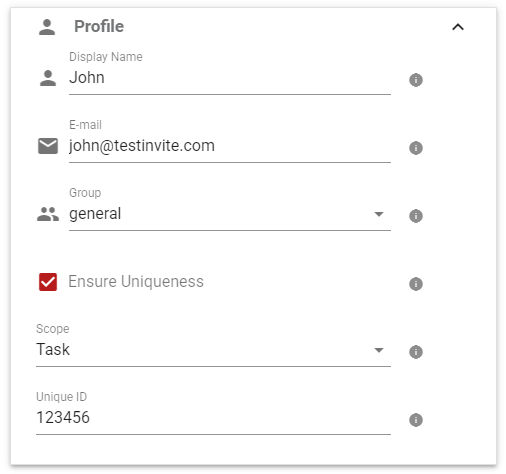The height and width of the screenshot is (474, 506).
Task: Click the Ensure Uniqueness label
Action: click(x=136, y=282)
